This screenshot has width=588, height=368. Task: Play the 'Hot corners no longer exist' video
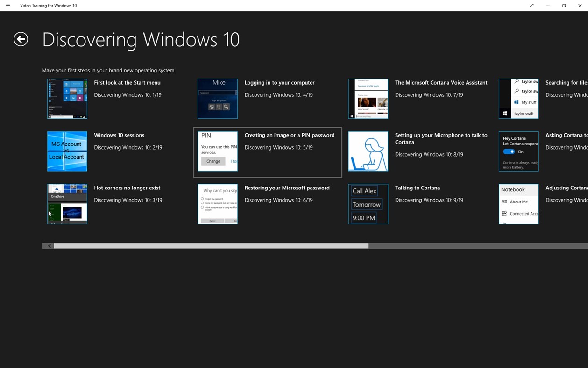click(67, 204)
